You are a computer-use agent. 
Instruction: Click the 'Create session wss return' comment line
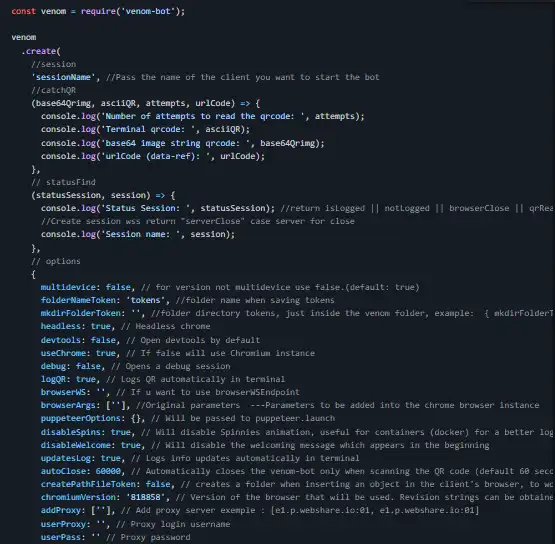[x=198, y=221]
